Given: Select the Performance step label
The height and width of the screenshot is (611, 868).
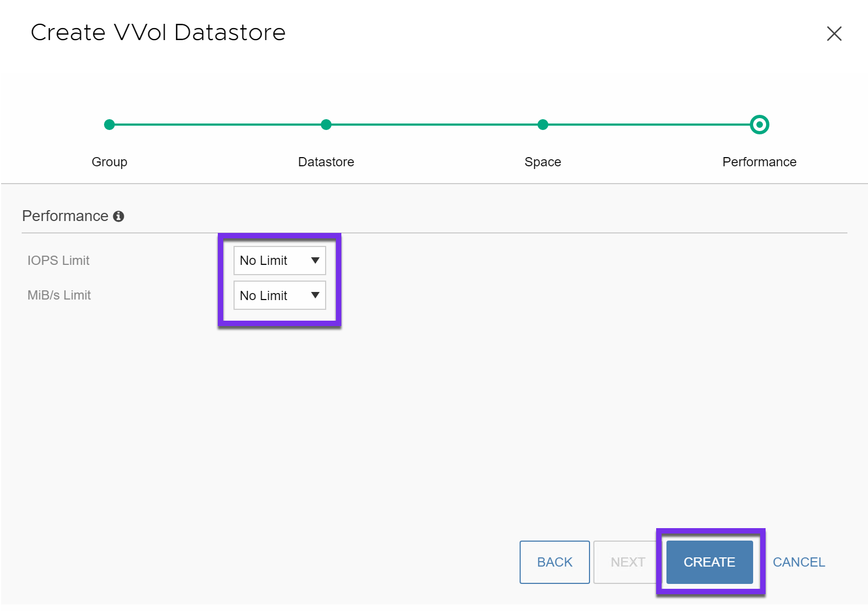Looking at the screenshot, I should click(759, 162).
